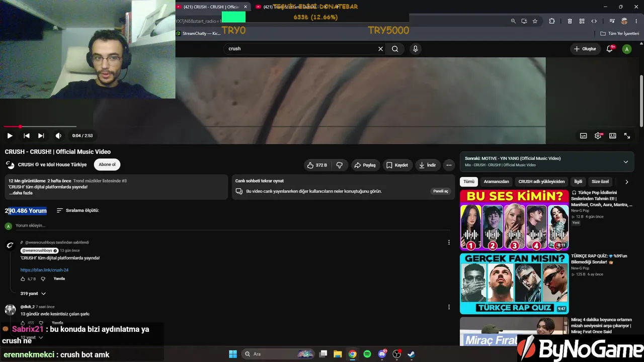Subscribe with the Abone ol button
This screenshot has width=644, height=362.
point(107,164)
